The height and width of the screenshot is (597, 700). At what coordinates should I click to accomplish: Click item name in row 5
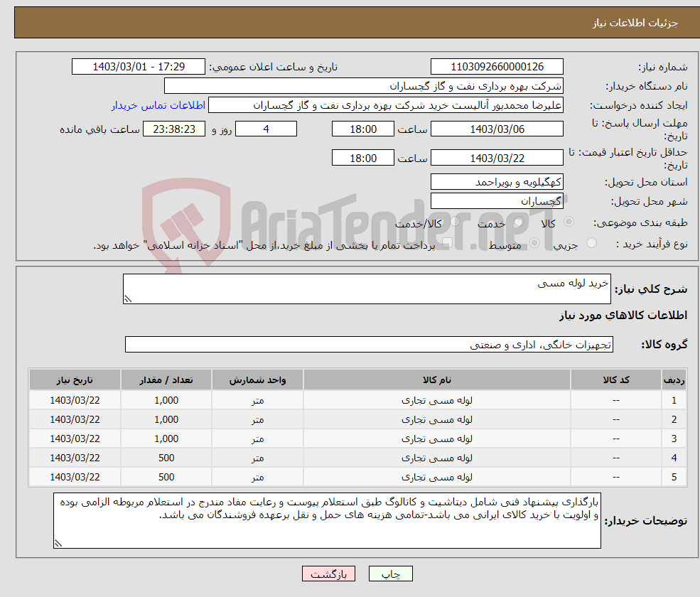click(x=437, y=478)
